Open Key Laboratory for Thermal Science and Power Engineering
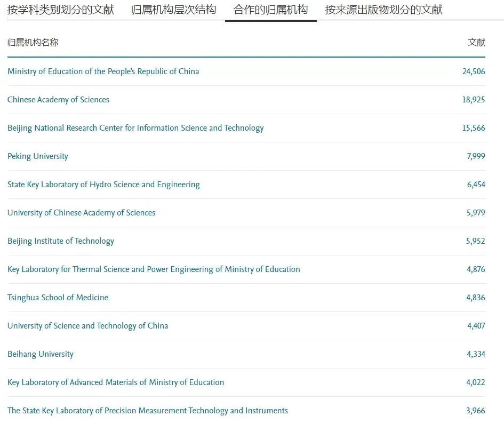This screenshot has width=504, height=424. (x=154, y=269)
